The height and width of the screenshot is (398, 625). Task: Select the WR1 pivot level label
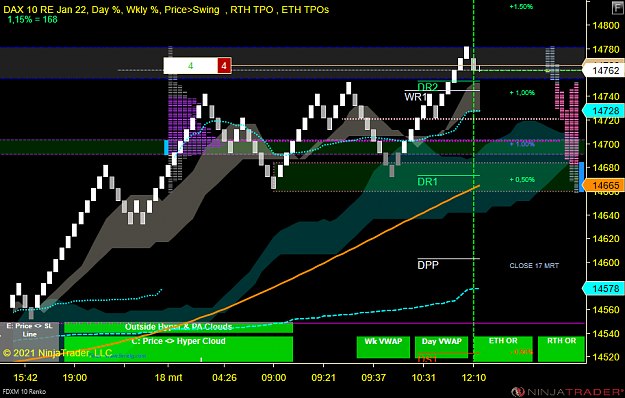pyautogui.click(x=415, y=97)
